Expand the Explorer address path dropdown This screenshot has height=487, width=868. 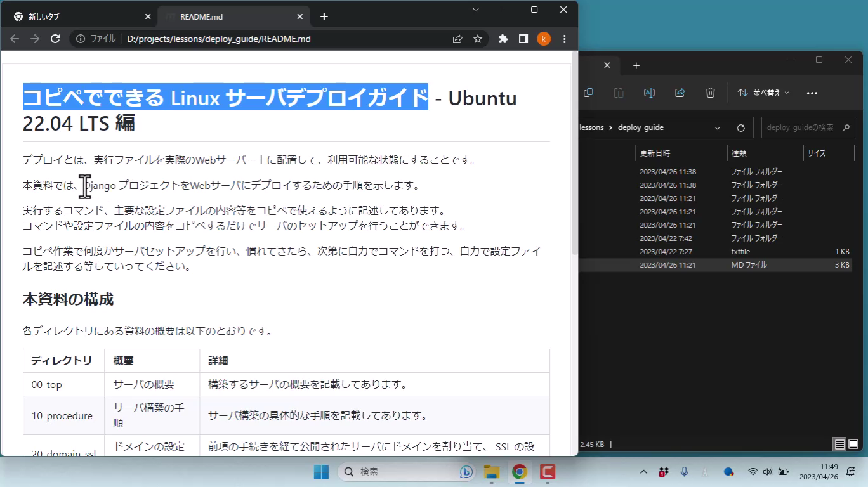[718, 127]
